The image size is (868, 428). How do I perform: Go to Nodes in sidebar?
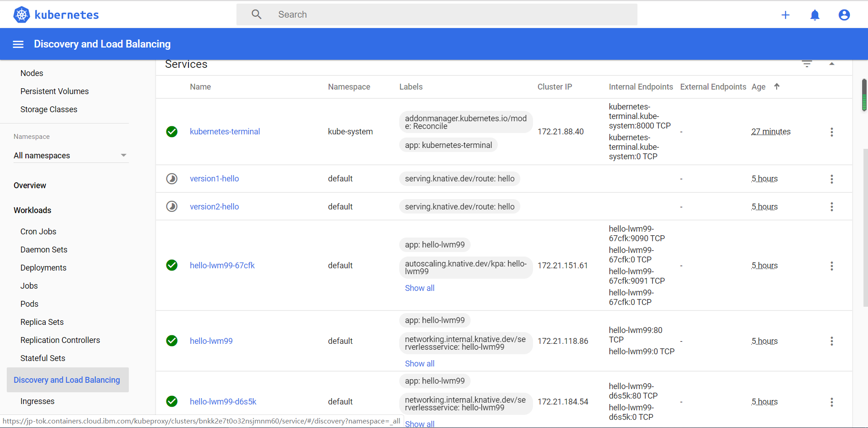point(32,73)
